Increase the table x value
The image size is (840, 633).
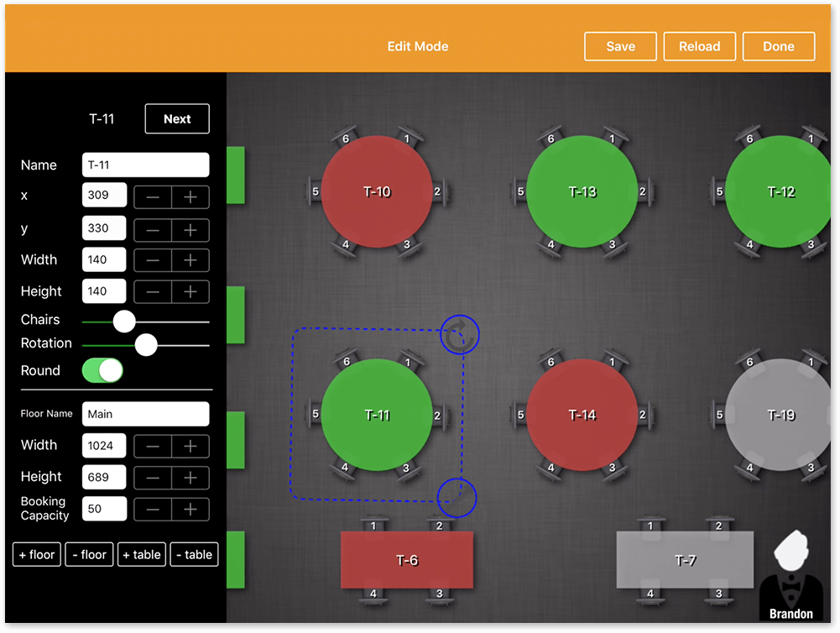(x=190, y=196)
